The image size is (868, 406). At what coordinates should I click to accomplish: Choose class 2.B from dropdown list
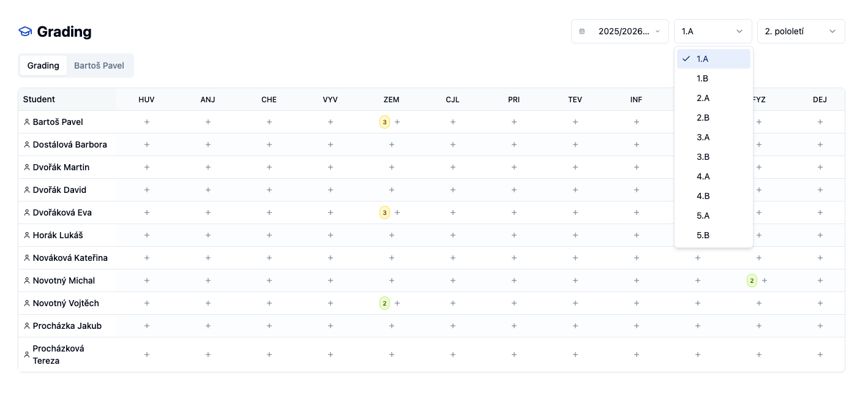714,118
